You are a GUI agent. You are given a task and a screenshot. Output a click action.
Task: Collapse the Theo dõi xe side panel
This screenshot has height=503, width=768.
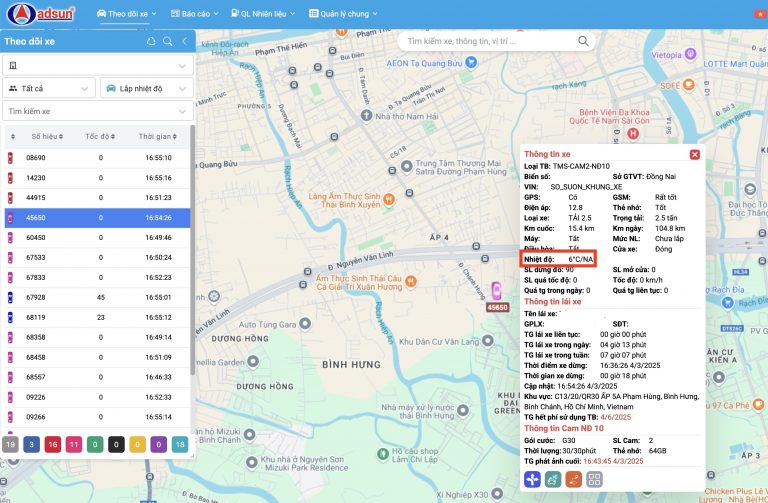184,41
